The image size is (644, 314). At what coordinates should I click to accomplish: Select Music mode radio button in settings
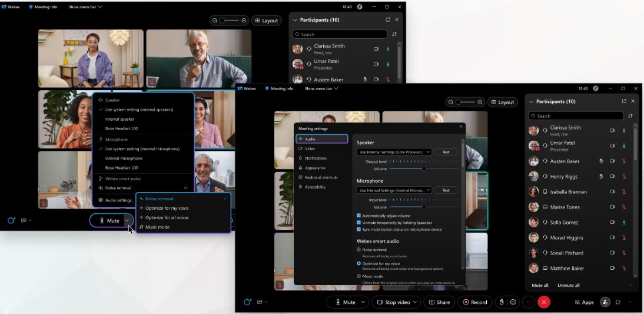pos(359,276)
